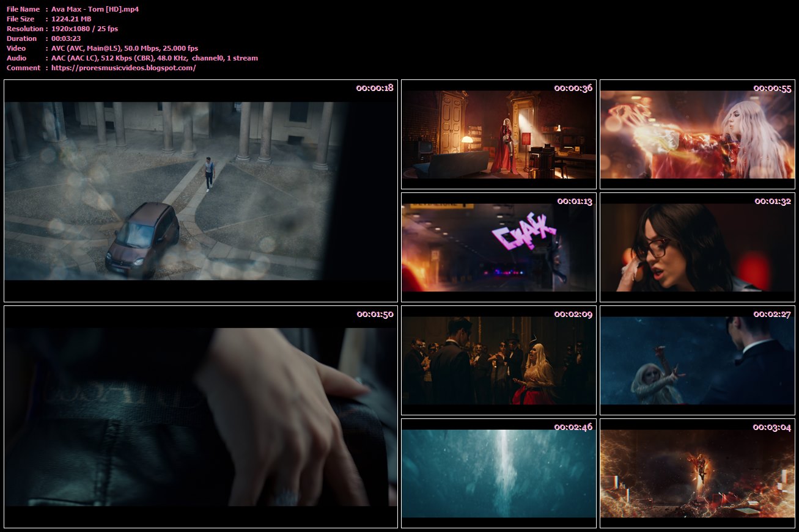
Task: Open the explosion thumbnail at 00:03:04
Action: [697, 473]
